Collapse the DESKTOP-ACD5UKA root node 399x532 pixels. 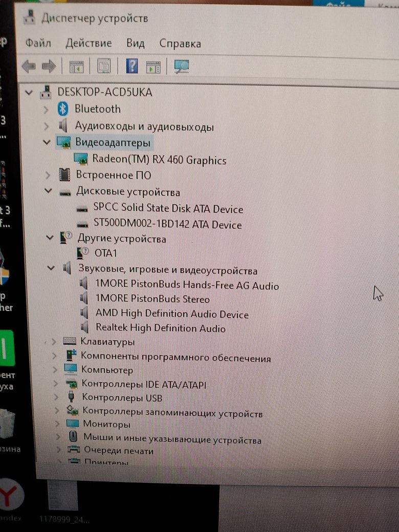pos(29,92)
